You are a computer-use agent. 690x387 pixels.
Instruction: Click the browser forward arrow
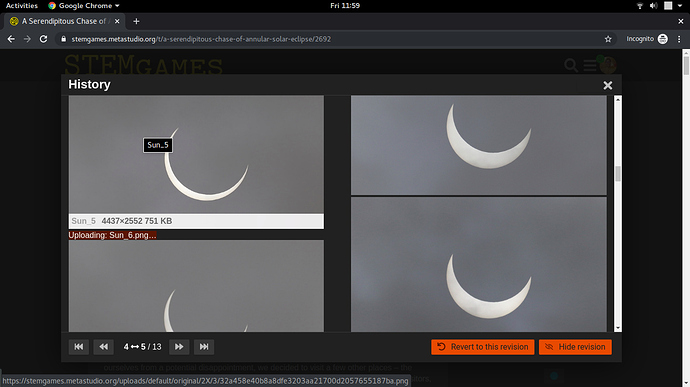click(27, 39)
